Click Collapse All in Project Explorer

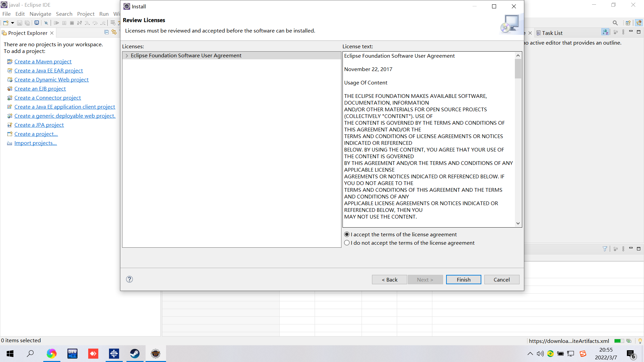106,32
